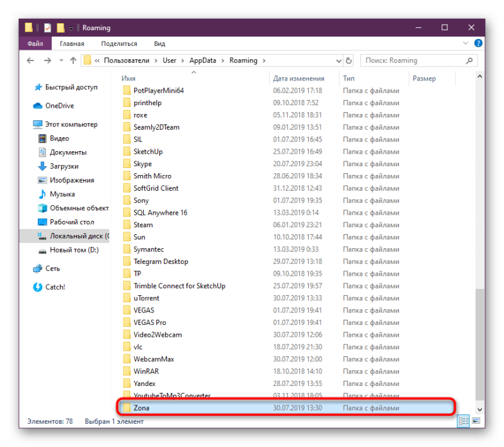This screenshot has width=504, height=447.
Task: Open Customize Quick Access Toolbar dropdown
Action: coord(71,28)
